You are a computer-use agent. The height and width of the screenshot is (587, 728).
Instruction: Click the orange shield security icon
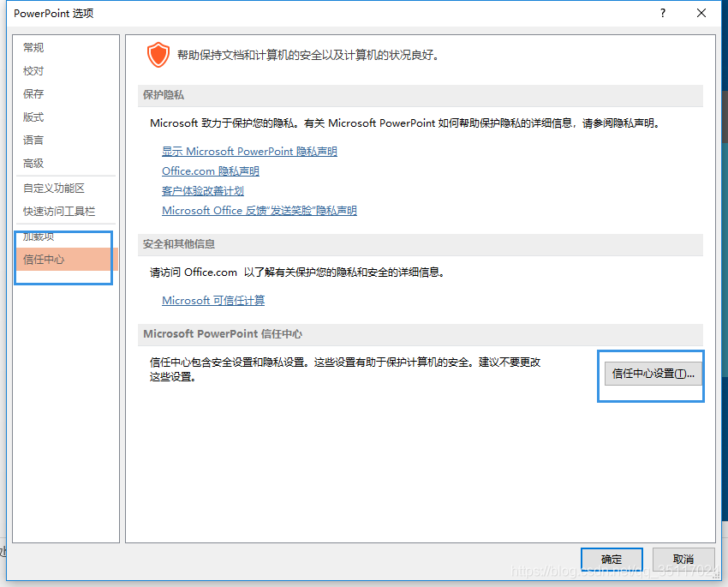click(158, 55)
